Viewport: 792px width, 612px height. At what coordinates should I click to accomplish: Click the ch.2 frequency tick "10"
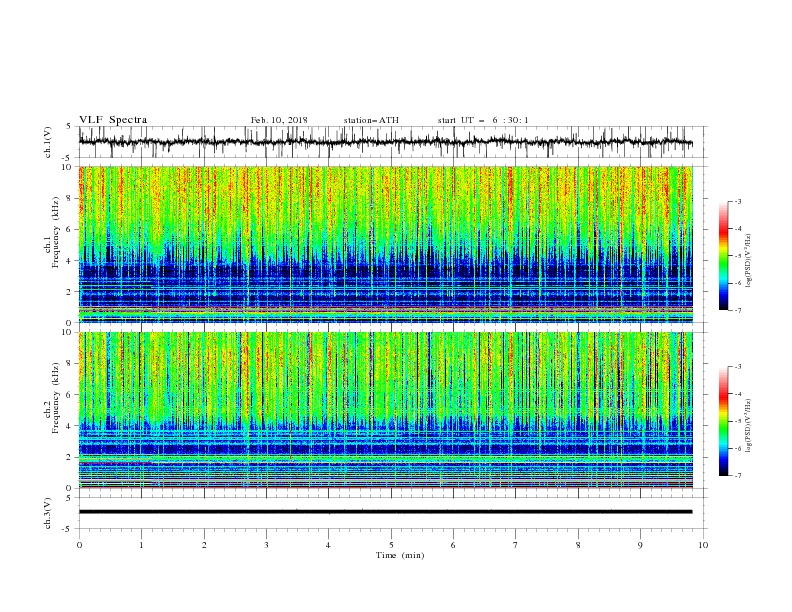pyautogui.click(x=66, y=332)
